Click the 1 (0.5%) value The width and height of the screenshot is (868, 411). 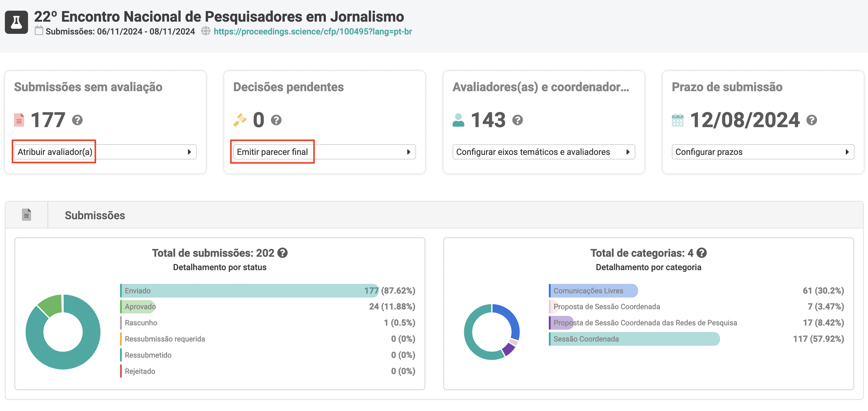tap(399, 323)
